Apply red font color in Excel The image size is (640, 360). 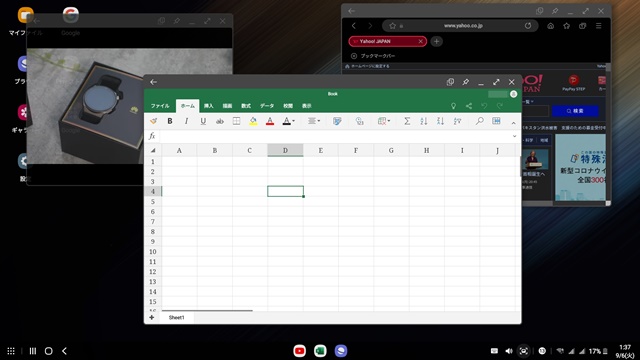pyautogui.click(x=270, y=121)
